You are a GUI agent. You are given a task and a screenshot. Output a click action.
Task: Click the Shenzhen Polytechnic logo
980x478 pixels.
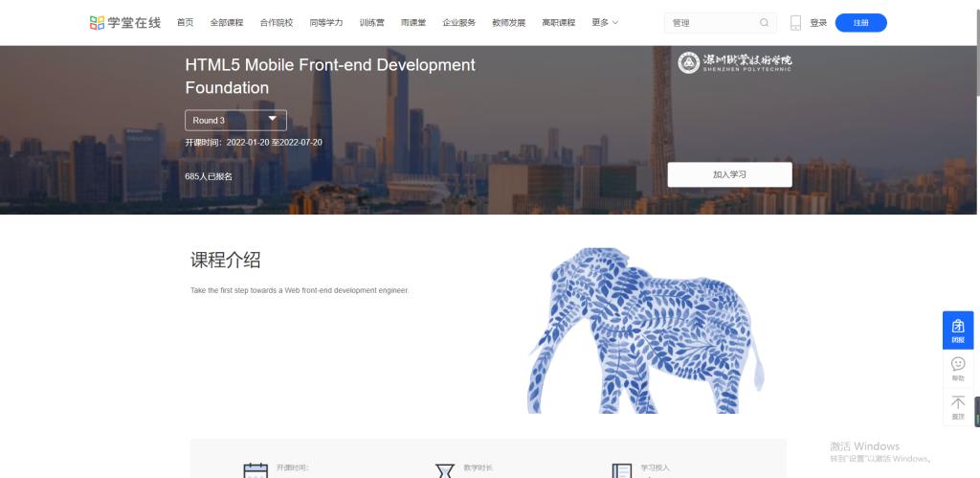(x=734, y=62)
